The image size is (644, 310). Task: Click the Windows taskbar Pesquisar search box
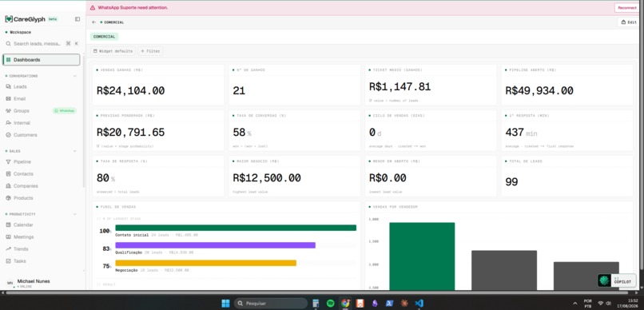271,304
